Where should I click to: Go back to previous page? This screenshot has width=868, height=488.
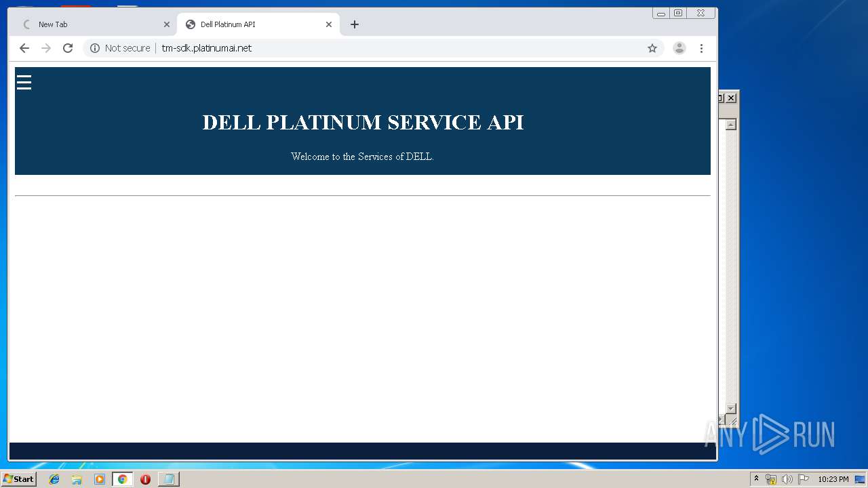pos(24,48)
